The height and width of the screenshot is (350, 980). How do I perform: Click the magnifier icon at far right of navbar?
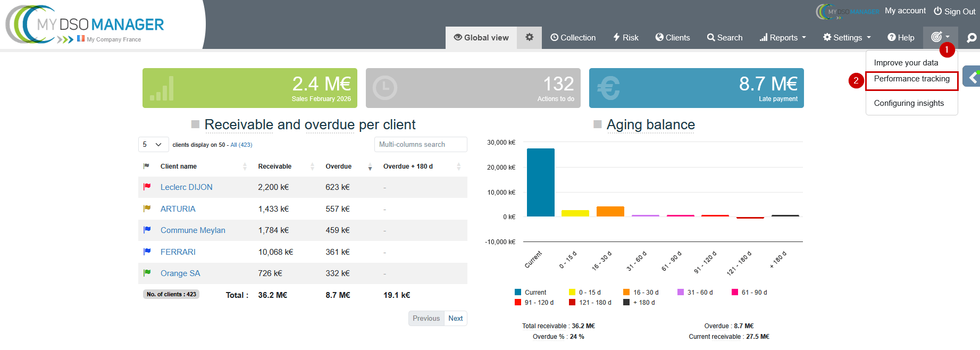[x=971, y=38]
